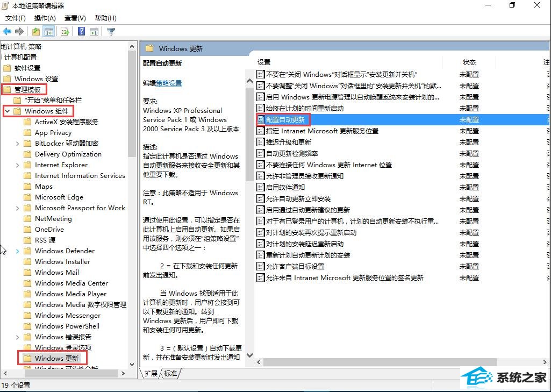Click policy icon beside 自动更新检测频率

(x=260, y=154)
